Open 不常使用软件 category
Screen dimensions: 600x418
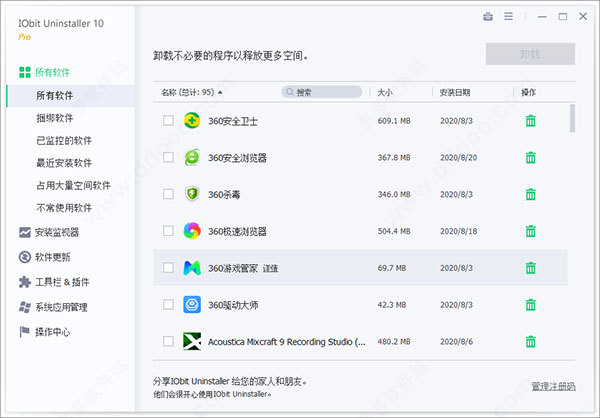(x=64, y=208)
